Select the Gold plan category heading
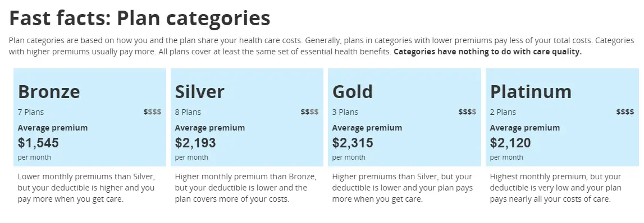 click(353, 91)
